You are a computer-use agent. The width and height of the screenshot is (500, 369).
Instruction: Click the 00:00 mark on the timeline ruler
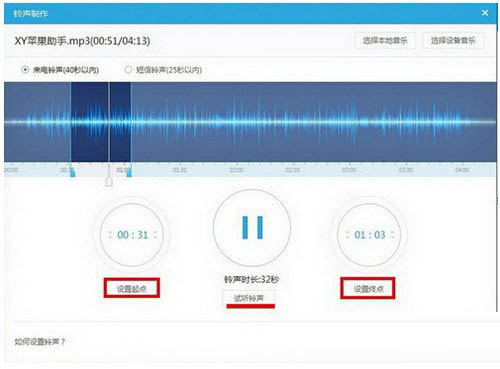tap(11, 170)
